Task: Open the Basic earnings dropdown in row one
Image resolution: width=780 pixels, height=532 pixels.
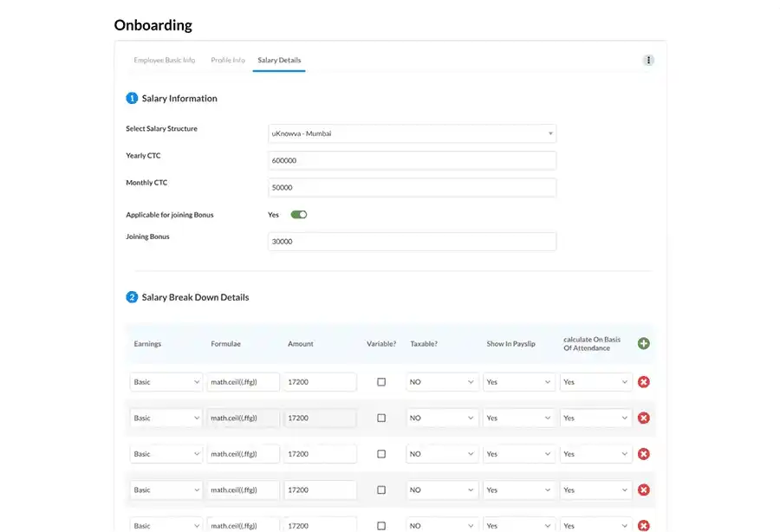Action: [166, 381]
